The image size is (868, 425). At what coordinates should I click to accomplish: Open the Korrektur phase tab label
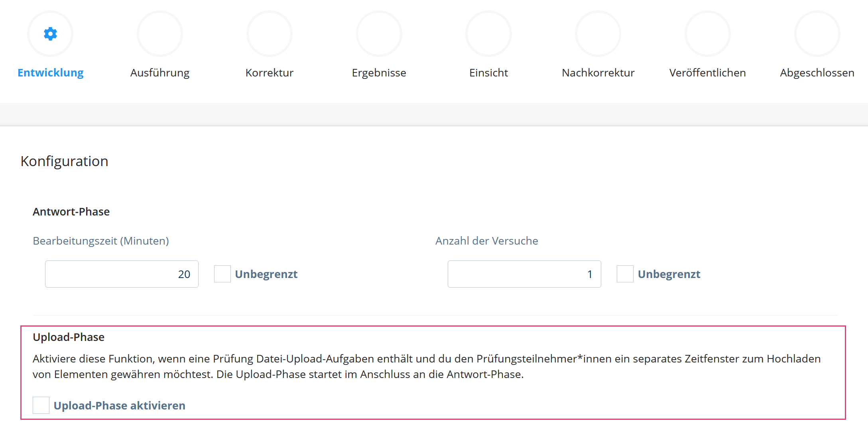point(269,72)
